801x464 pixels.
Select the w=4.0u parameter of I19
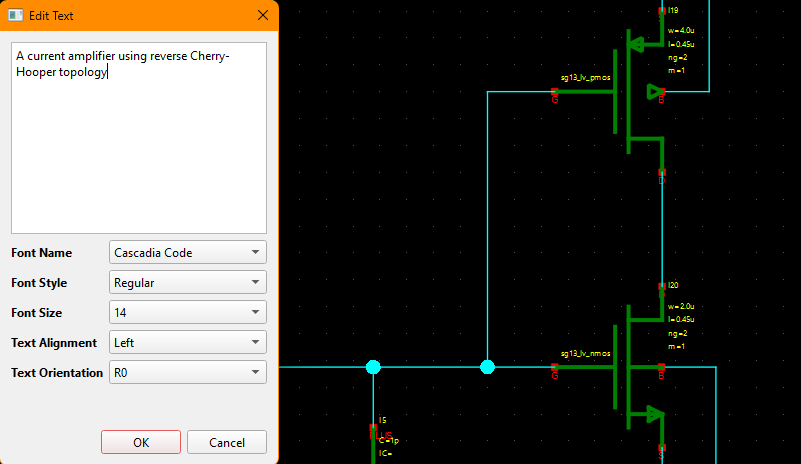(x=682, y=31)
